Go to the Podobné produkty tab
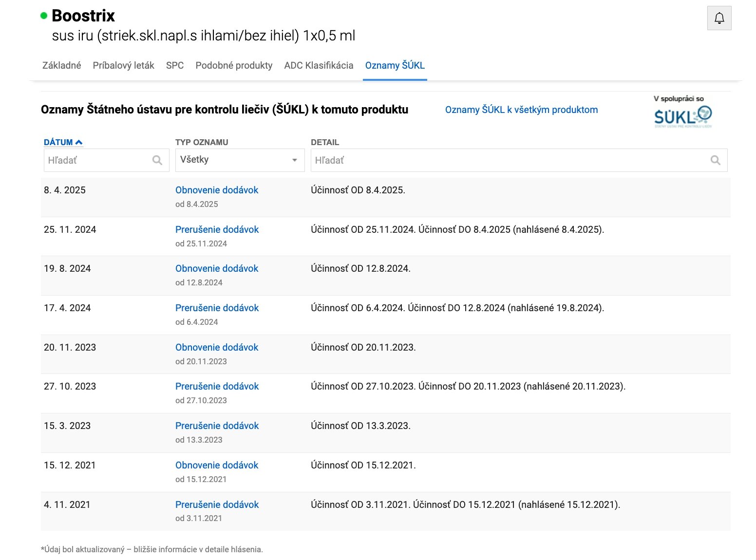 click(x=234, y=65)
